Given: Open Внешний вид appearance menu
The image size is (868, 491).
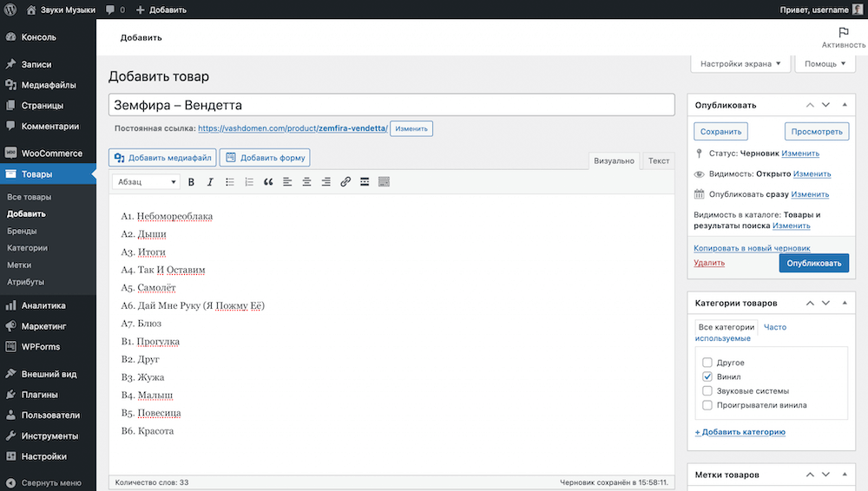Looking at the screenshot, I should (x=48, y=374).
